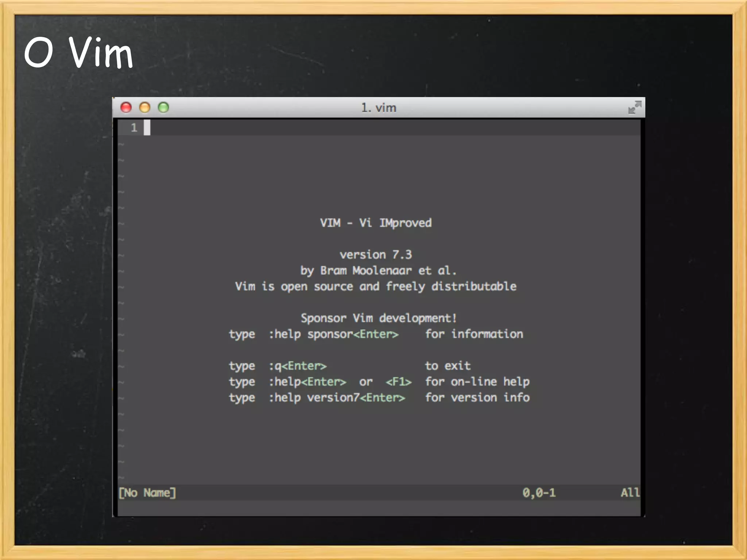Screen dimensions: 747x560
Task: Click the ':help version7<Enter>' command text
Action: point(337,397)
